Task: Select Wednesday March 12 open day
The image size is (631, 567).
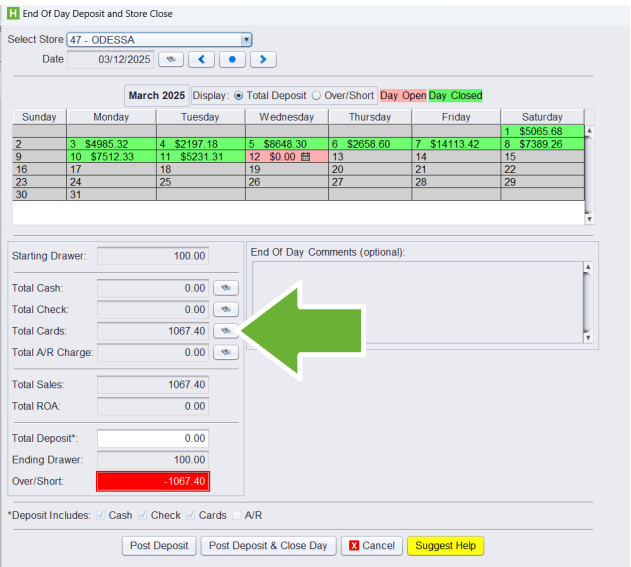Action: coord(286,157)
